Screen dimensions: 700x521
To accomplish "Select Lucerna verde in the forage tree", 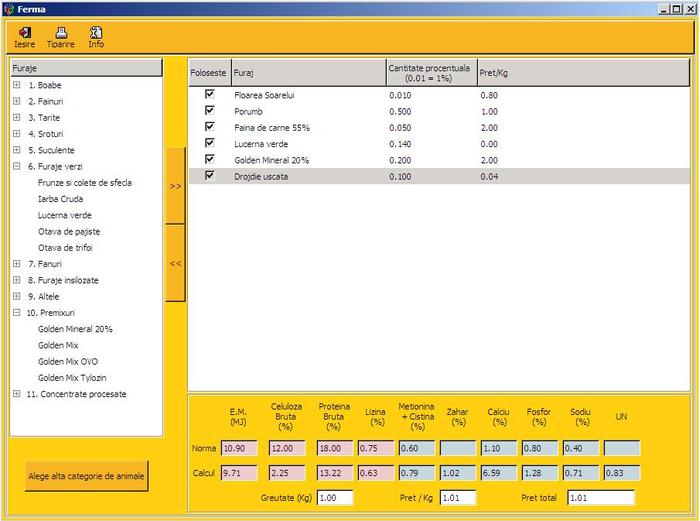I will (65, 215).
